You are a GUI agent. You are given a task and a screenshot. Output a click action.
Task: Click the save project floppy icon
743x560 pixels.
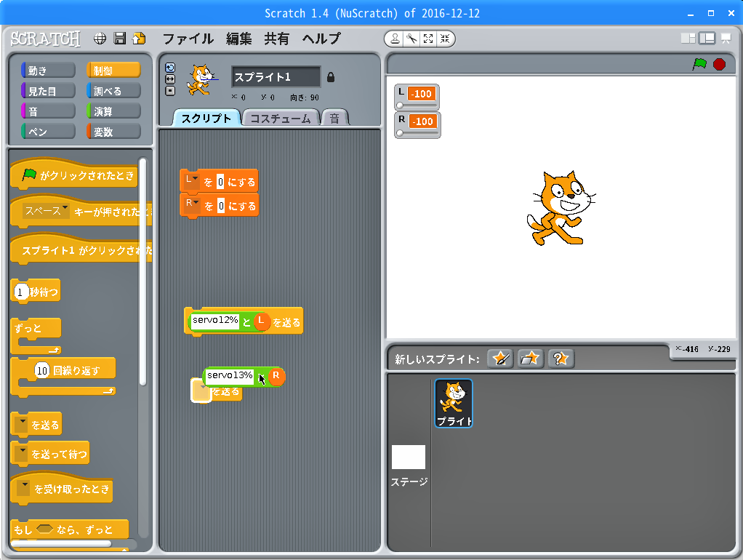tap(120, 39)
